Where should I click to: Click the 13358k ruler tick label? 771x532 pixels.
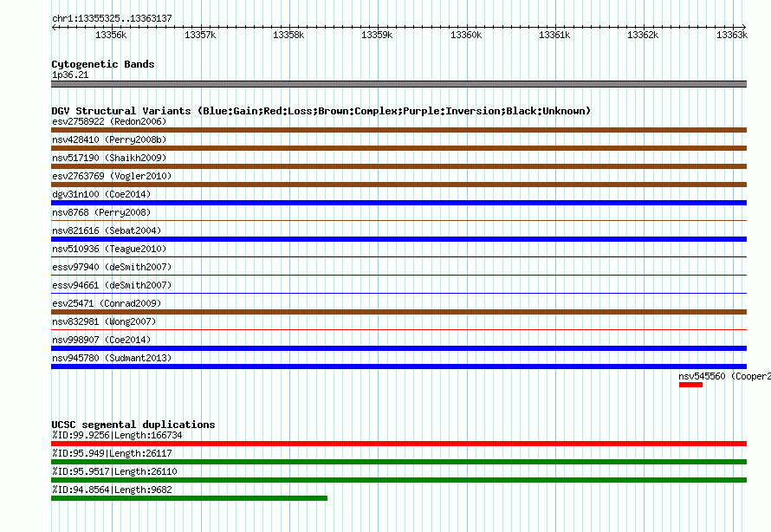pyautogui.click(x=288, y=35)
